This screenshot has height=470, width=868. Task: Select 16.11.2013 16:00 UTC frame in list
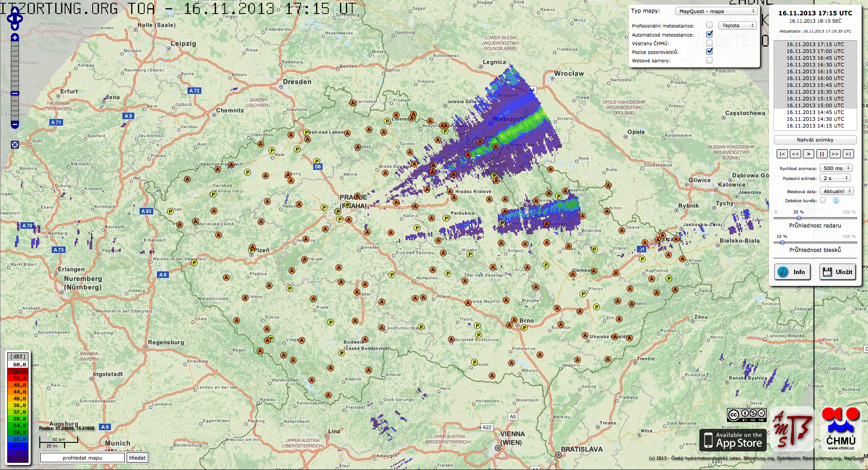point(815,78)
